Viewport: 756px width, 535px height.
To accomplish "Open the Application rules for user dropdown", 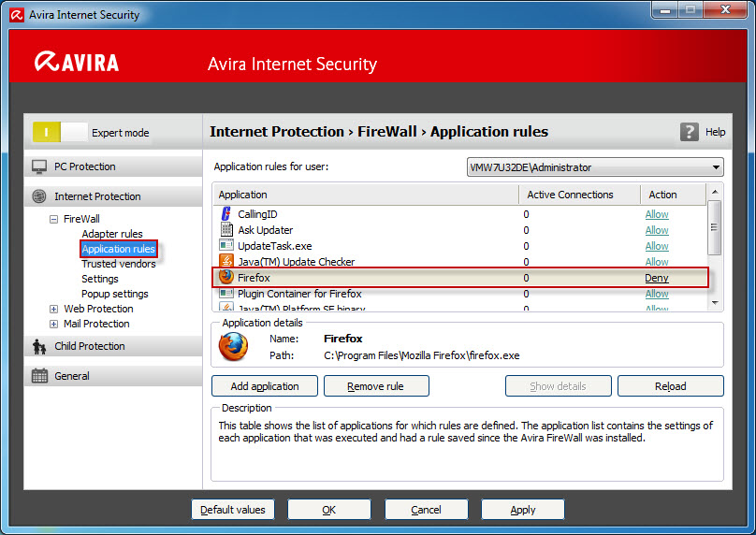I will (x=595, y=167).
